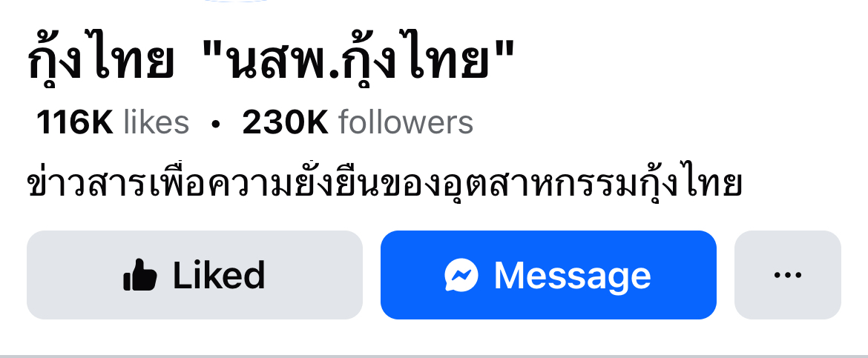Open the 116K likes list
This screenshot has height=358, width=868.
coord(113,122)
